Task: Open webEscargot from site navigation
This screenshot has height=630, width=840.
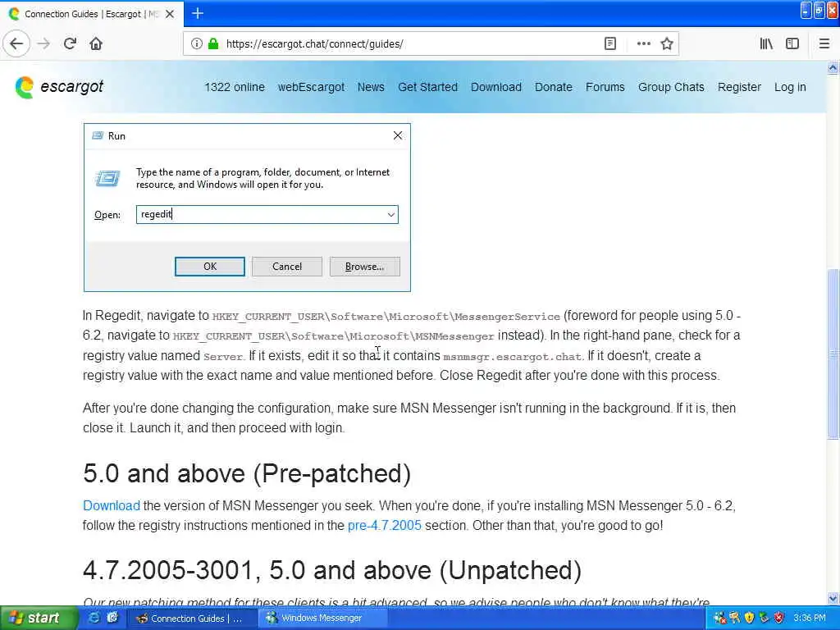Action: coord(311,87)
